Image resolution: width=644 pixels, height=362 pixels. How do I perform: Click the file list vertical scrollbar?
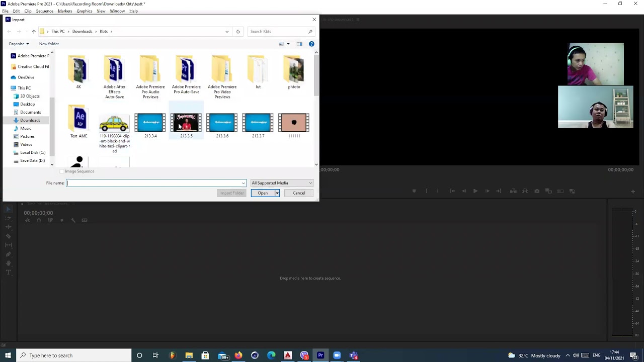pos(316,75)
